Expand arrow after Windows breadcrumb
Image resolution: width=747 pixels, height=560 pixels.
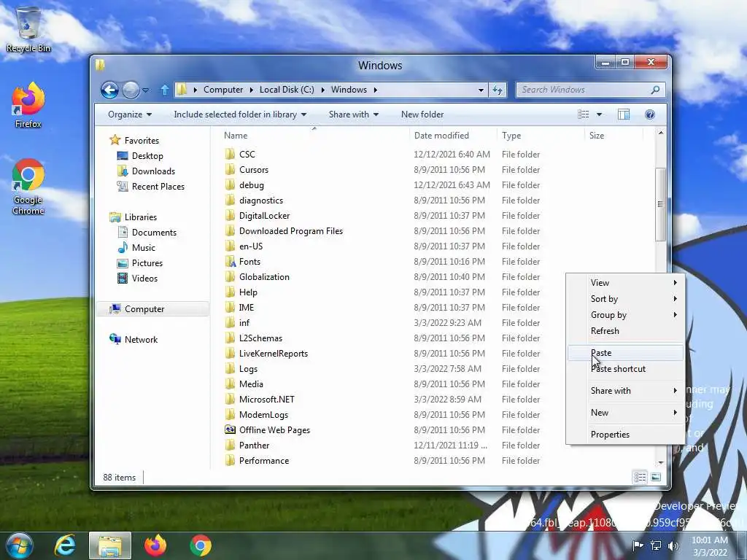pos(376,90)
